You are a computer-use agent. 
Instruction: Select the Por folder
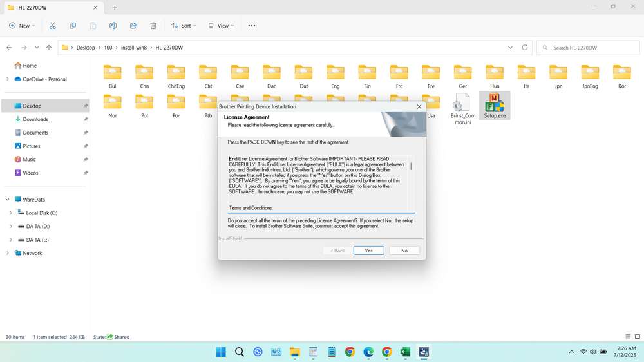pyautogui.click(x=176, y=106)
